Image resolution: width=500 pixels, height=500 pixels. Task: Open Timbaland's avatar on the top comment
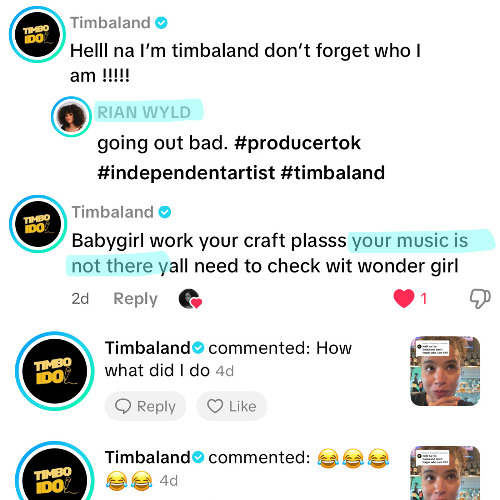[37, 35]
